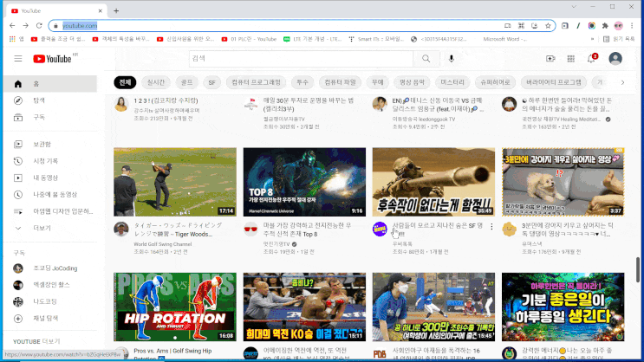Open the YouTube apps grid icon
The image size is (644, 362).
(x=571, y=59)
